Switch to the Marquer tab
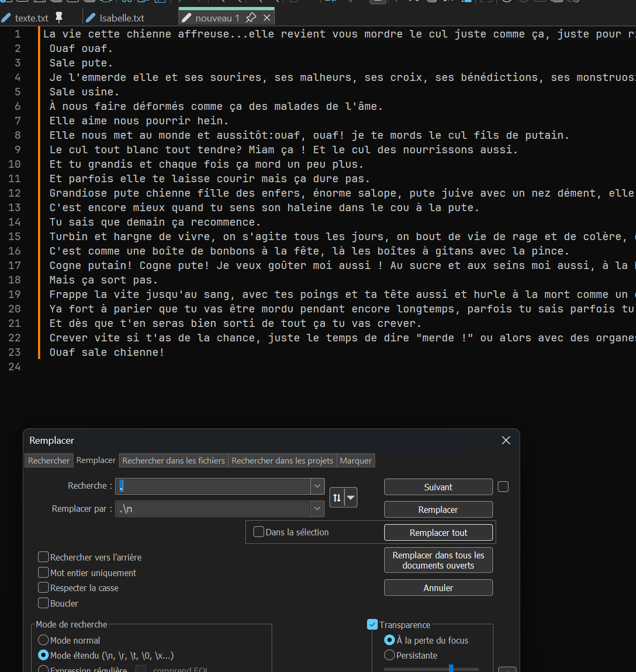The height and width of the screenshot is (672, 636). pyautogui.click(x=356, y=460)
